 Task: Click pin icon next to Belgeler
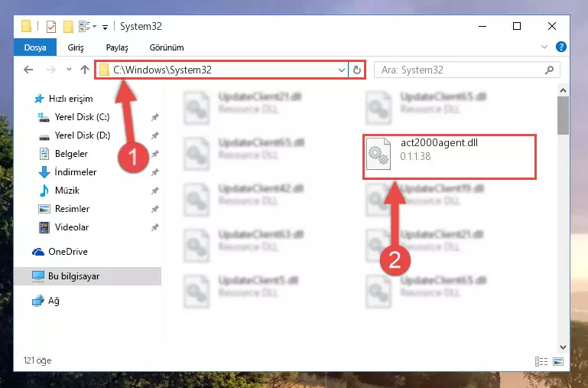155,154
